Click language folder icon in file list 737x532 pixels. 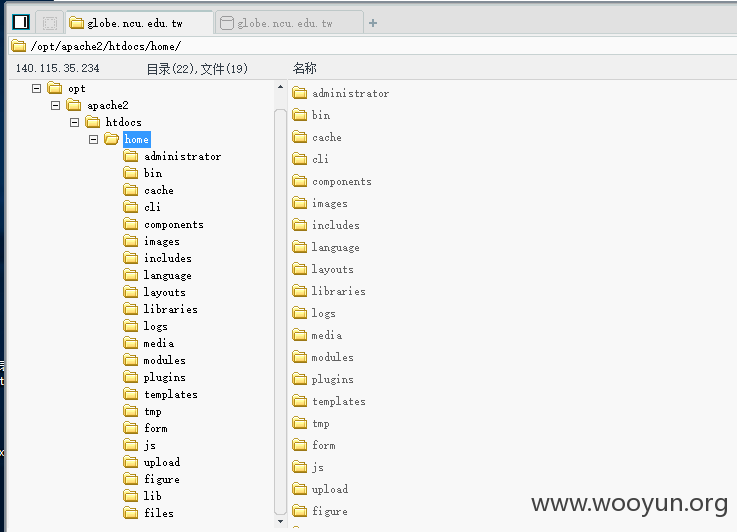299,247
